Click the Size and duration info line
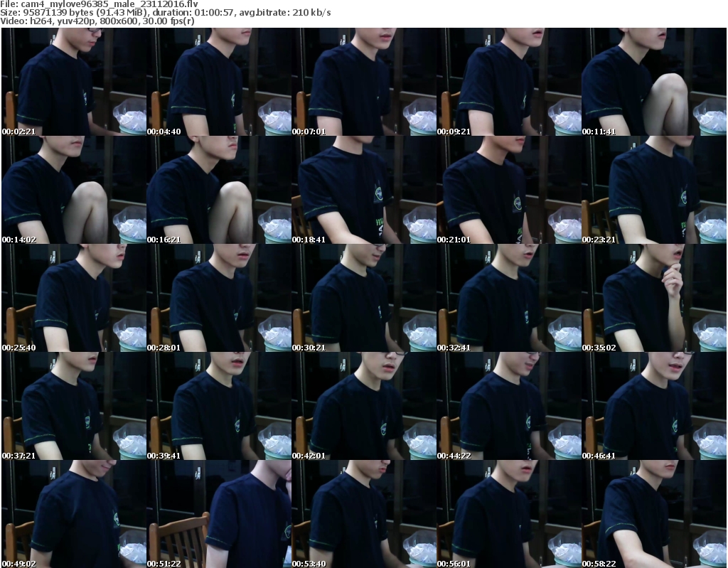The height and width of the screenshot is (568, 728). pos(165,13)
